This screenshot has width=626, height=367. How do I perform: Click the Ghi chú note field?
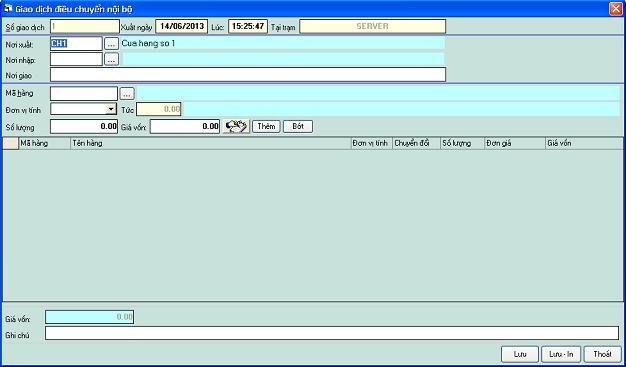tap(332, 333)
